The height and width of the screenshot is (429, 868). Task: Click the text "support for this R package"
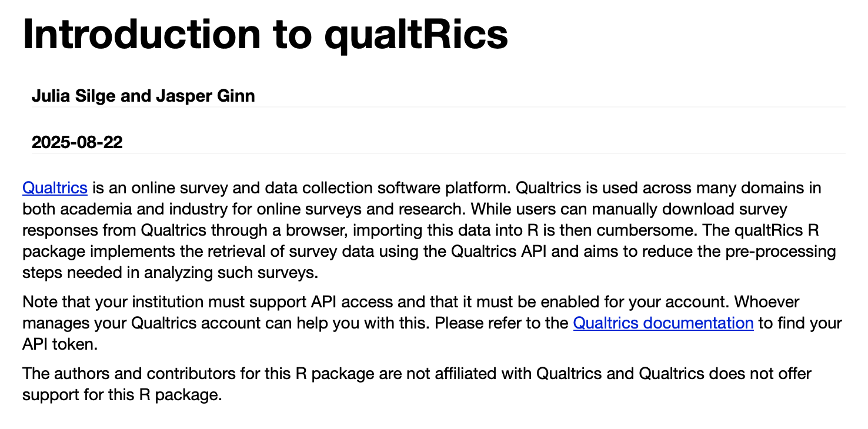click(x=121, y=394)
